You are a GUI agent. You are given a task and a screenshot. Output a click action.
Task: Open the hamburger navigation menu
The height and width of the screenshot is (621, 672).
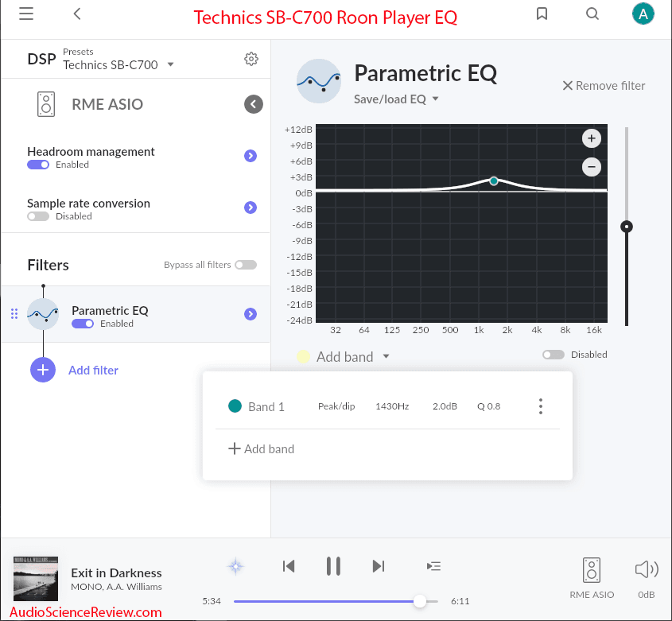26,14
